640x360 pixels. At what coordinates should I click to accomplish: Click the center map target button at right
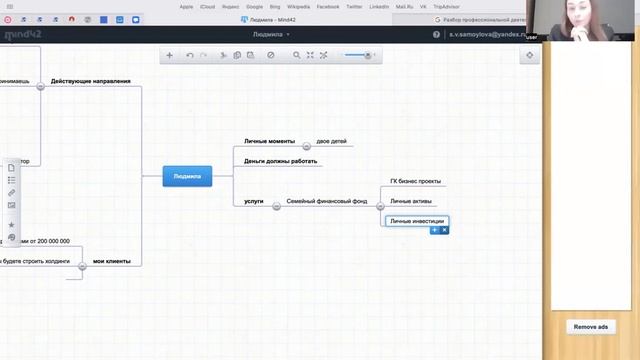pyautogui.click(x=529, y=55)
